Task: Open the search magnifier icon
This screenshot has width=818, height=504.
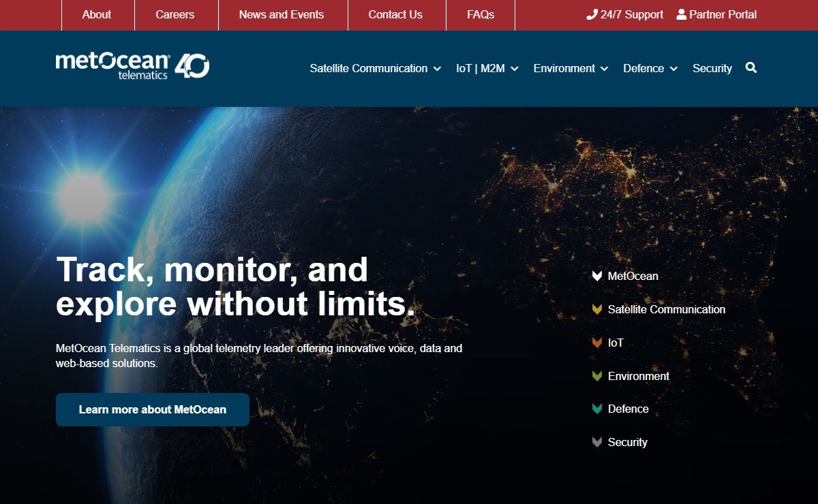Action: tap(751, 67)
